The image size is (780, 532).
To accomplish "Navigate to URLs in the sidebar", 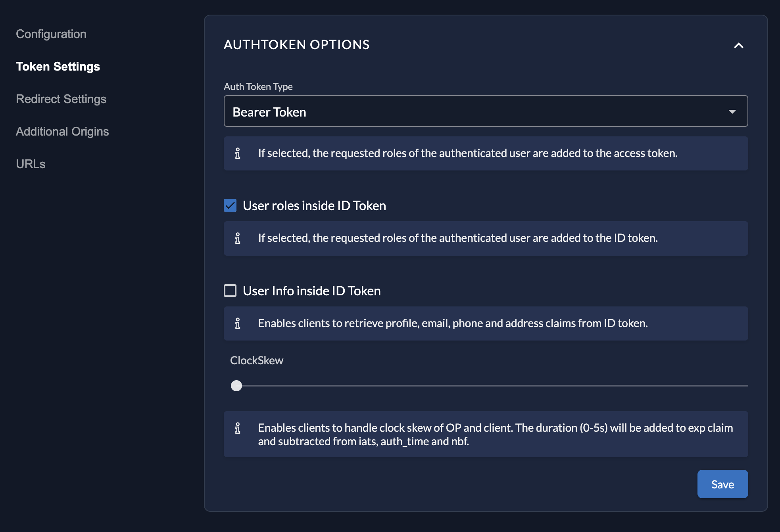I will (x=31, y=164).
